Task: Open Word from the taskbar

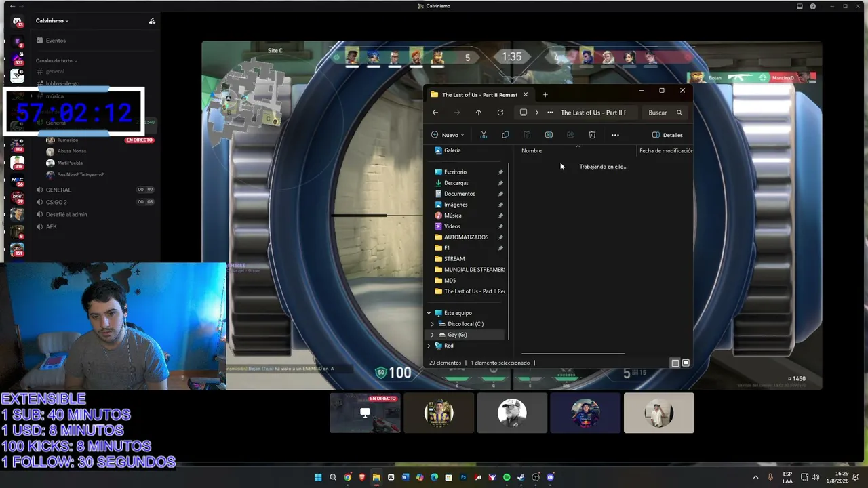Action: pyautogui.click(x=406, y=477)
